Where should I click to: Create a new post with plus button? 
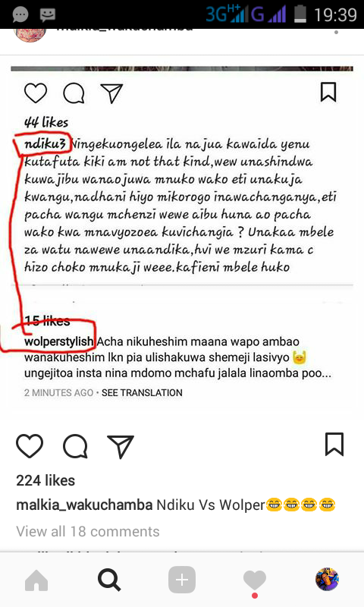182,580
